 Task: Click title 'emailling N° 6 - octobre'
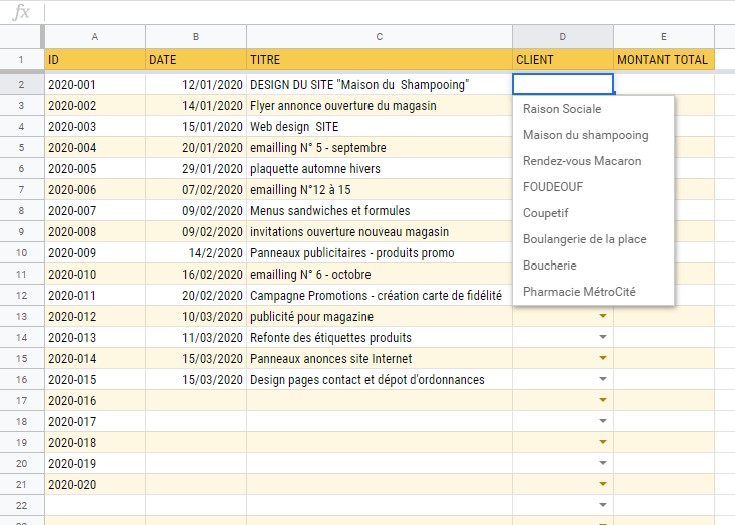click(379, 274)
